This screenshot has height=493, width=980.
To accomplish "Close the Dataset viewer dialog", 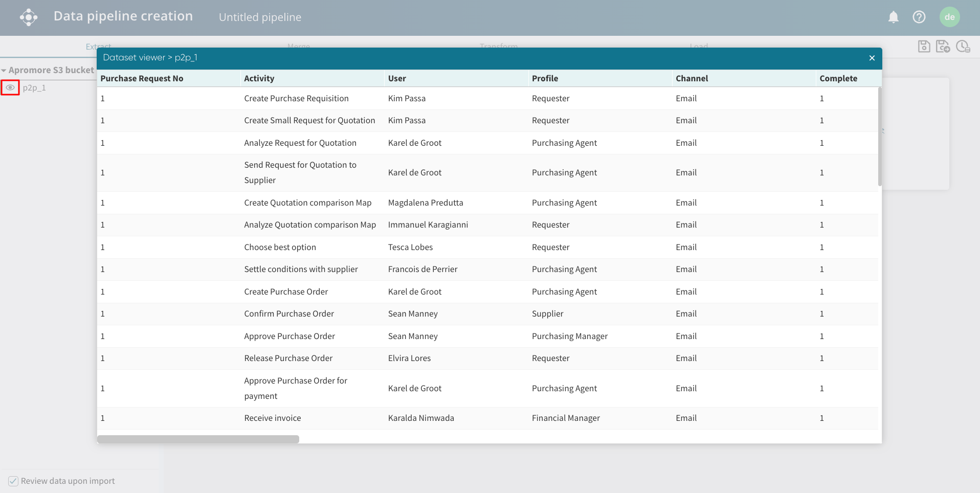I will coord(872,58).
